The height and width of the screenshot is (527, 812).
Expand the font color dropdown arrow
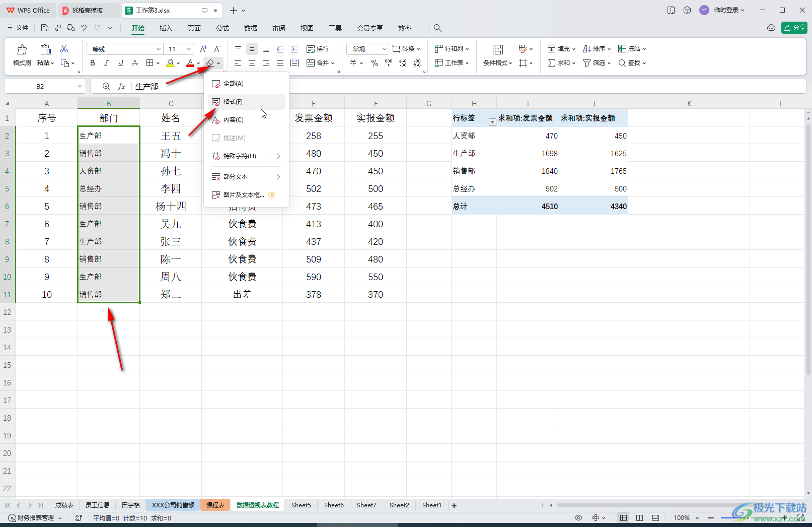pyautogui.click(x=198, y=63)
